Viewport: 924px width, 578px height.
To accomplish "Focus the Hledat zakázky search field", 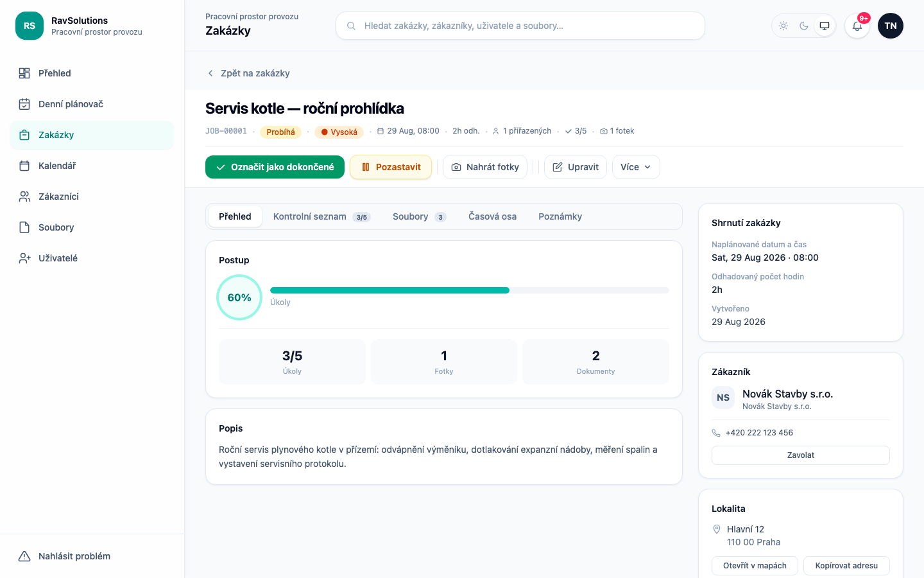I will pyautogui.click(x=520, y=26).
